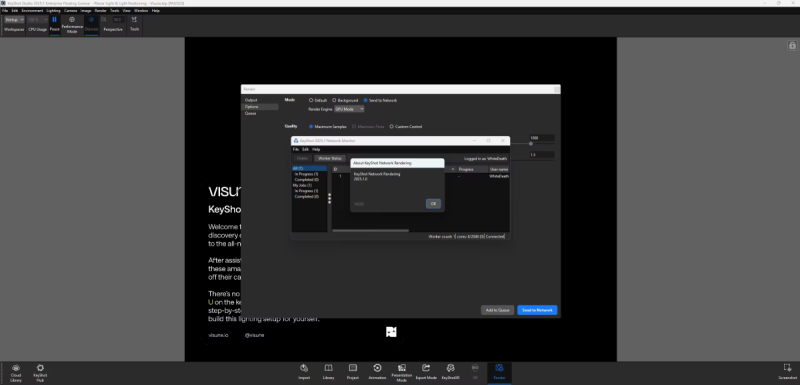Click the samples slider handle
This screenshot has width=800, height=385.
click(x=531, y=144)
